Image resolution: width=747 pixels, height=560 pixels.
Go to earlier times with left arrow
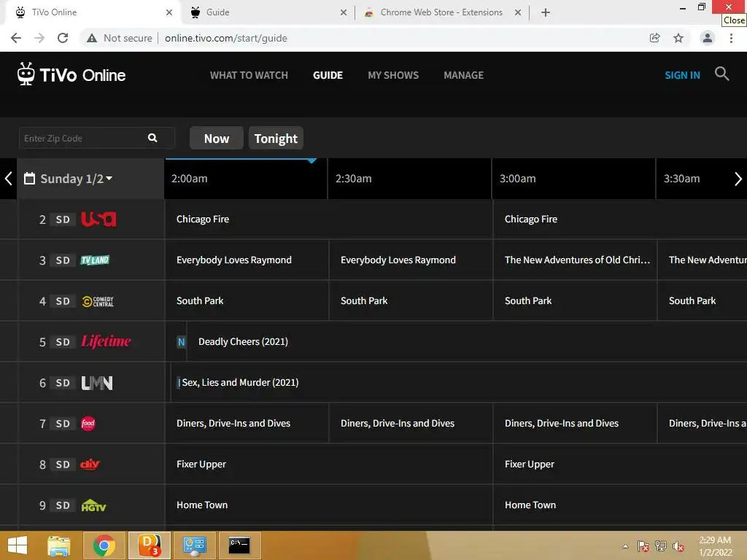[8, 179]
